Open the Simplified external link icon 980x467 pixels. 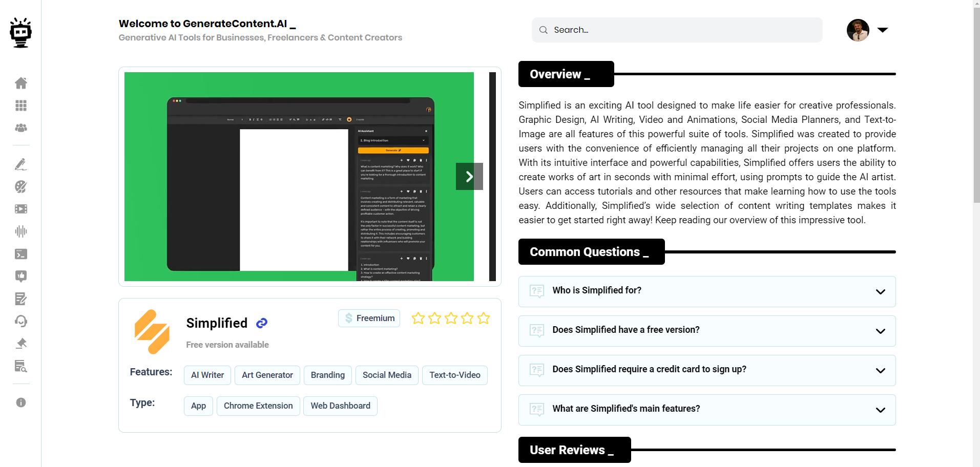(262, 323)
